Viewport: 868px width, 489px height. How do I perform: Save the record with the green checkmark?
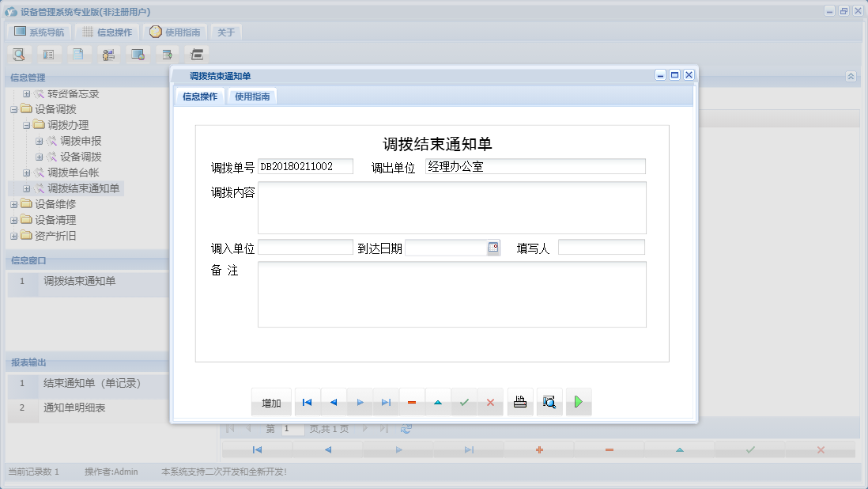[x=464, y=402]
